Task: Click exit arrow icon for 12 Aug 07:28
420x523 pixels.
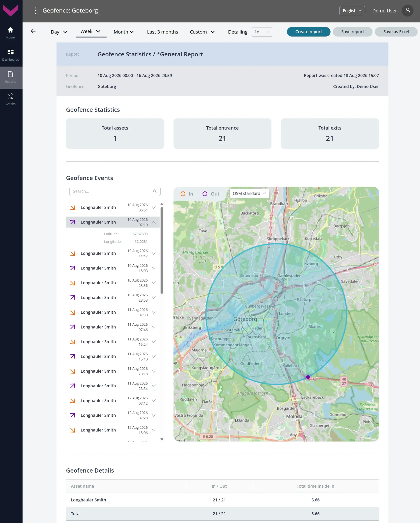Action: (73, 415)
